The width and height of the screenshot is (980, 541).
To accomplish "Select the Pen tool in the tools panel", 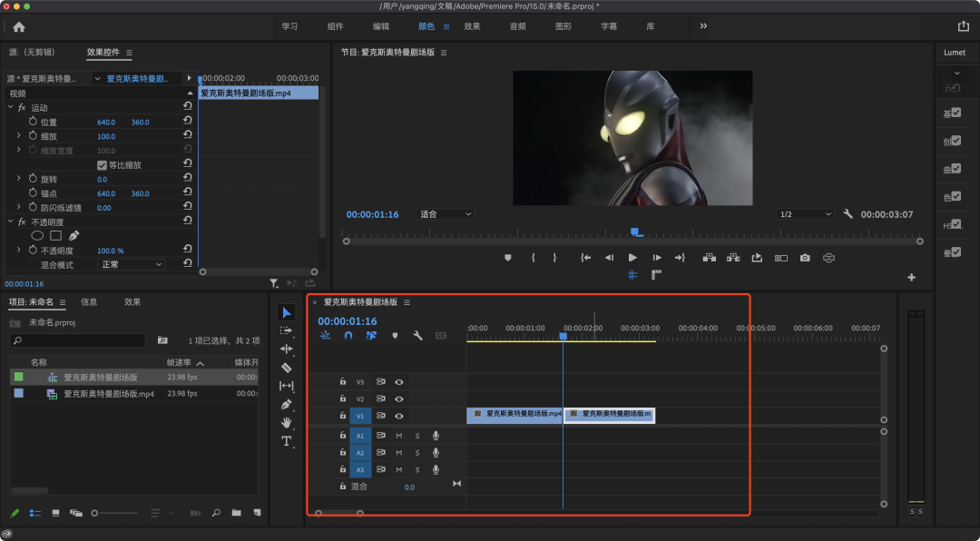I will tap(286, 405).
